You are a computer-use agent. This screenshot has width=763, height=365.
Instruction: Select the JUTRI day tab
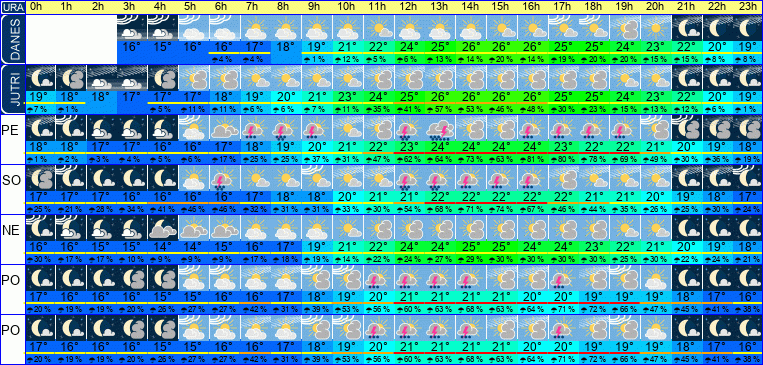click(12, 89)
